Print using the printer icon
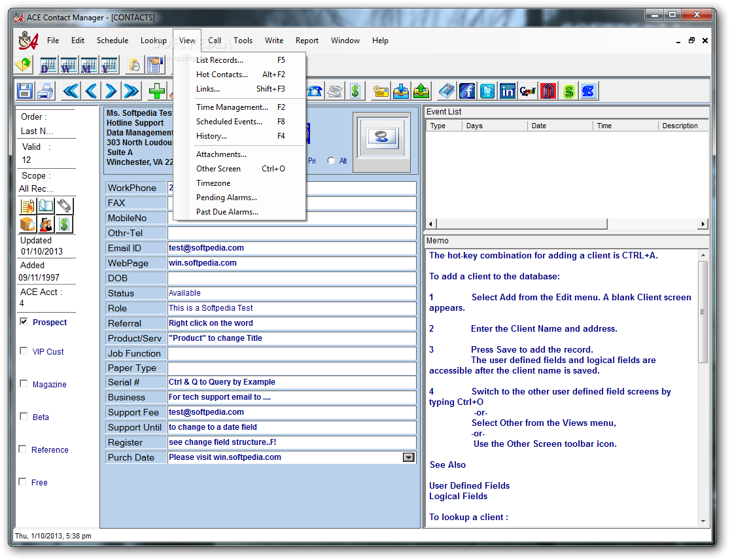730x560 pixels. (45, 91)
